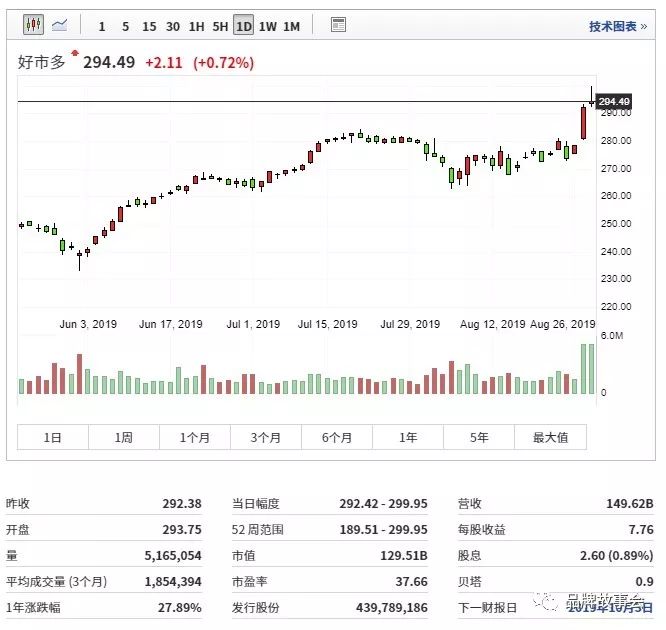Select the 3个月 range tab
Viewport: 666px width, 630px height.
click(x=266, y=437)
